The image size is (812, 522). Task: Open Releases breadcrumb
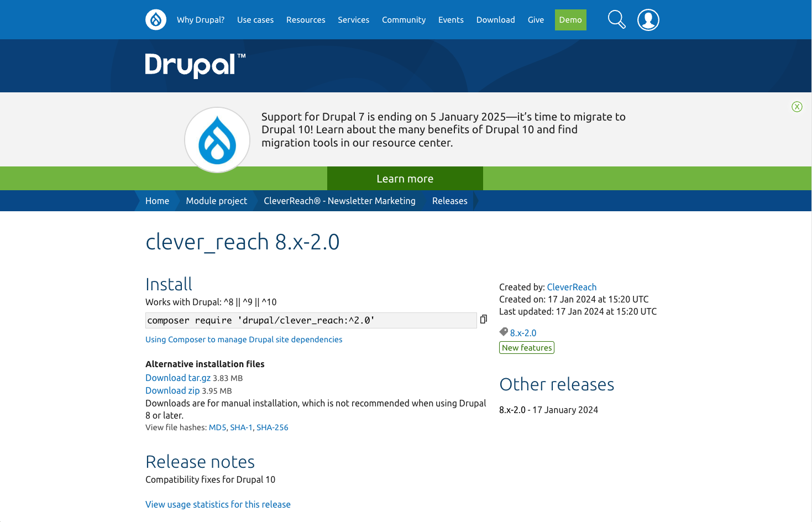click(450, 201)
